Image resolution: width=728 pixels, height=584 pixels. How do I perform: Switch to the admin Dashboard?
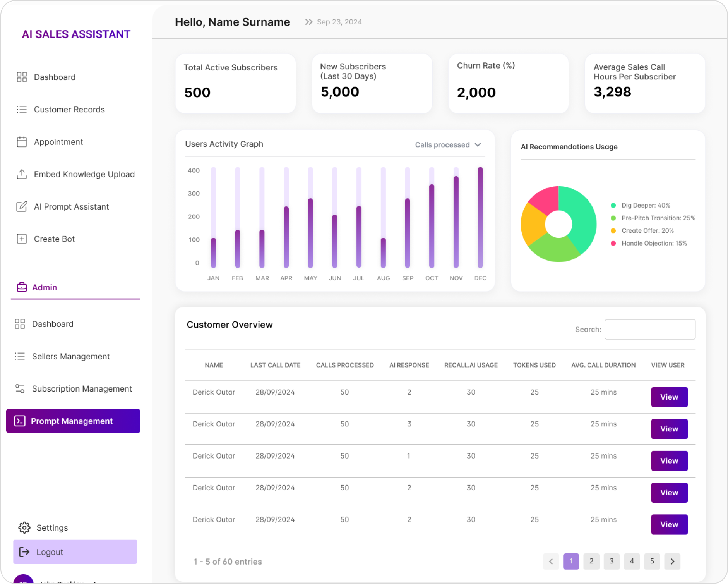pos(53,324)
